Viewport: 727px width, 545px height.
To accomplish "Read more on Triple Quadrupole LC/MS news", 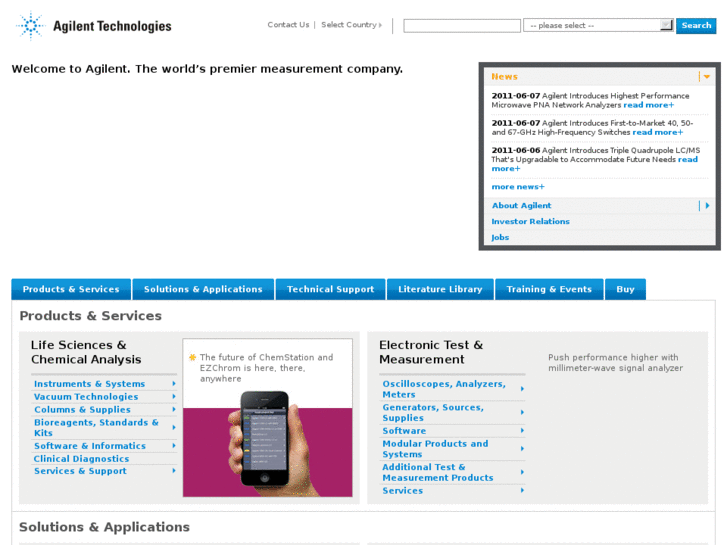I will (x=688, y=160).
